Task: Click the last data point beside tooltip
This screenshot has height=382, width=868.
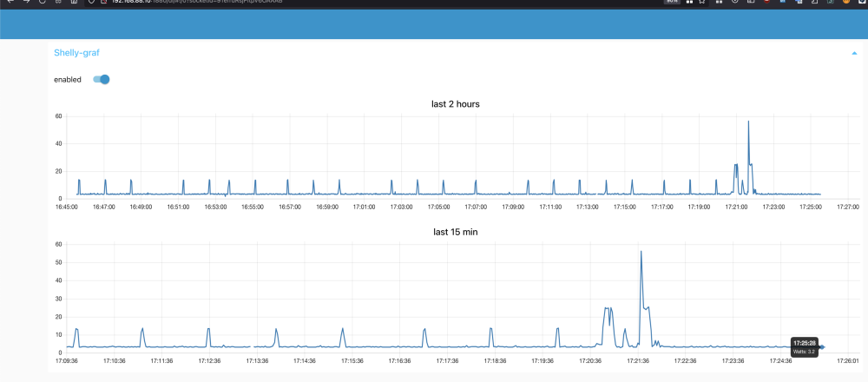Action: [x=823, y=347]
